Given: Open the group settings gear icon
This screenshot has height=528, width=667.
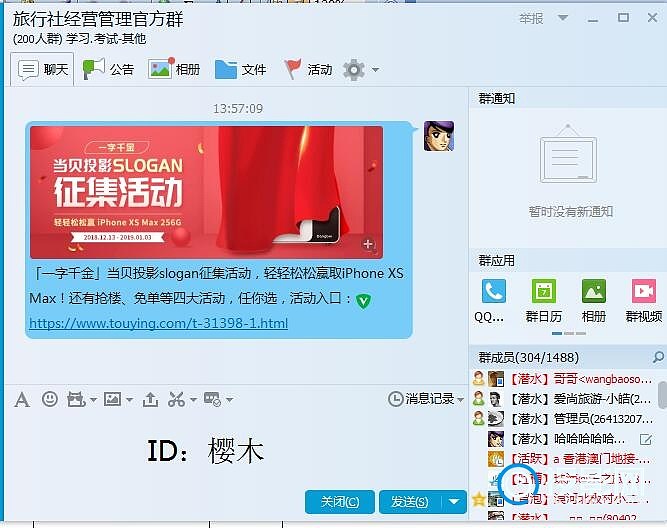Looking at the screenshot, I should [x=354, y=69].
